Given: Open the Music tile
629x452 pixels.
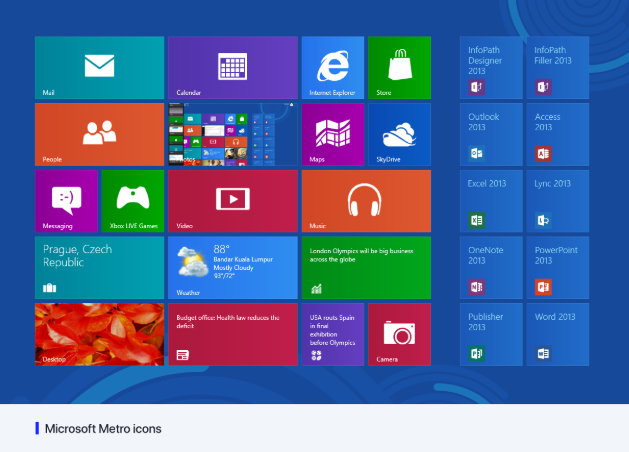Looking at the screenshot, I should 366,201.
